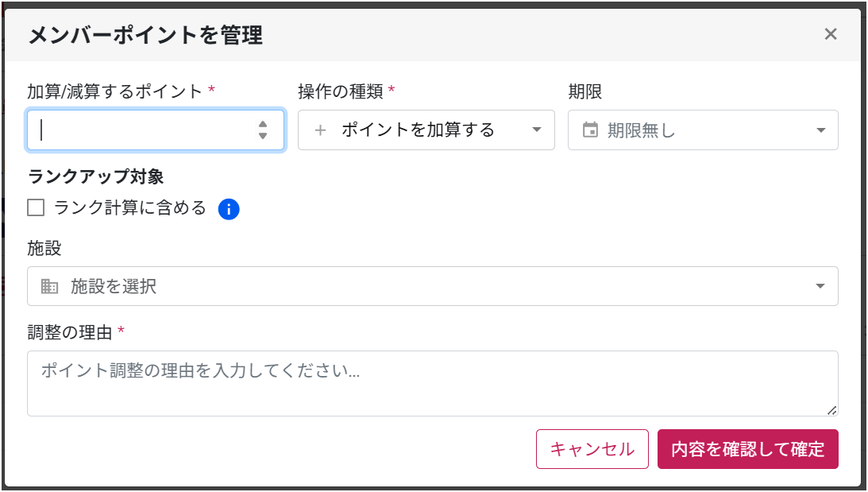868x492 pixels.
Task: Click the calendar icon in 期限 field
Action: (x=590, y=130)
